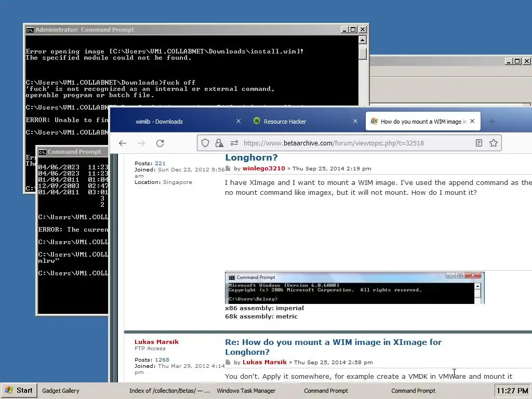Minimize the gray background window

point(509,61)
